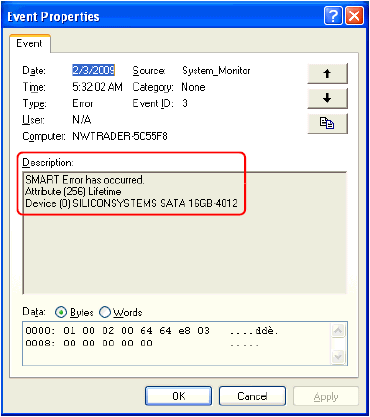Select the highlighted date 2/3/2009
The height and width of the screenshot is (417, 370).
pyautogui.click(x=94, y=70)
